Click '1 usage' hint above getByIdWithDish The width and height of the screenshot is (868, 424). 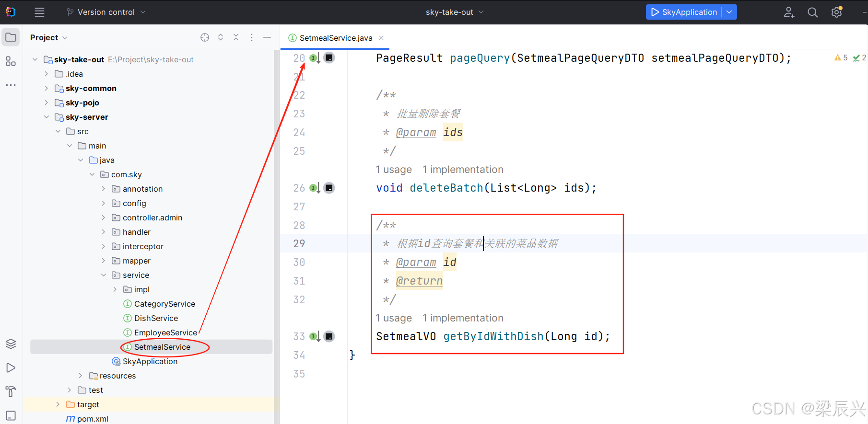pos(394,318)
